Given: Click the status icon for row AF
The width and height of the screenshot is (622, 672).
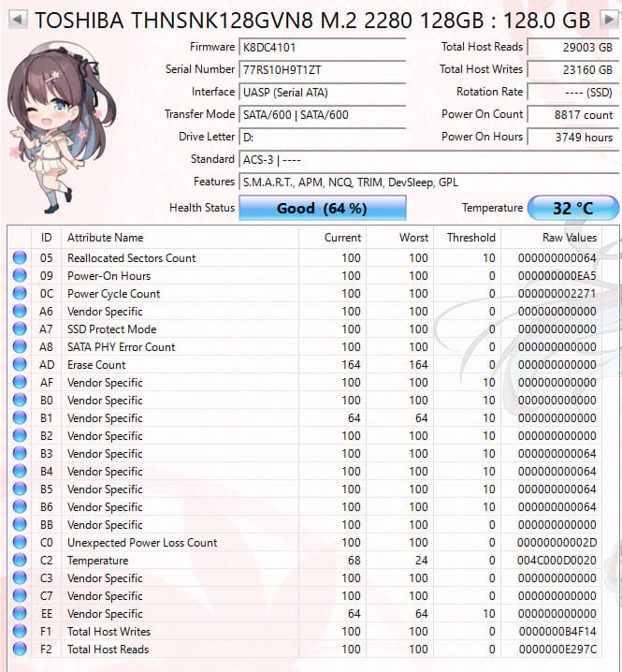Looking at the screenshot, I should pos(20,382).
